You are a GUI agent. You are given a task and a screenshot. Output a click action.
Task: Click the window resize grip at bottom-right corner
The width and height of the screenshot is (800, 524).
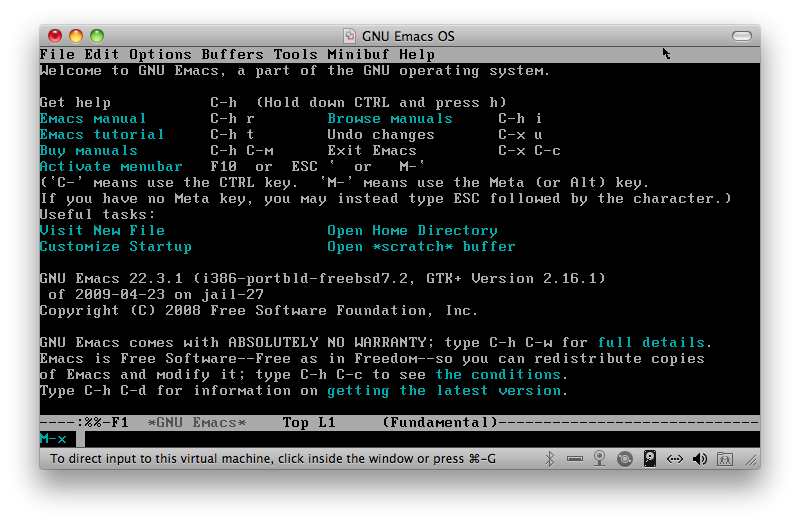pyautogui.click(x=751, y=460)
